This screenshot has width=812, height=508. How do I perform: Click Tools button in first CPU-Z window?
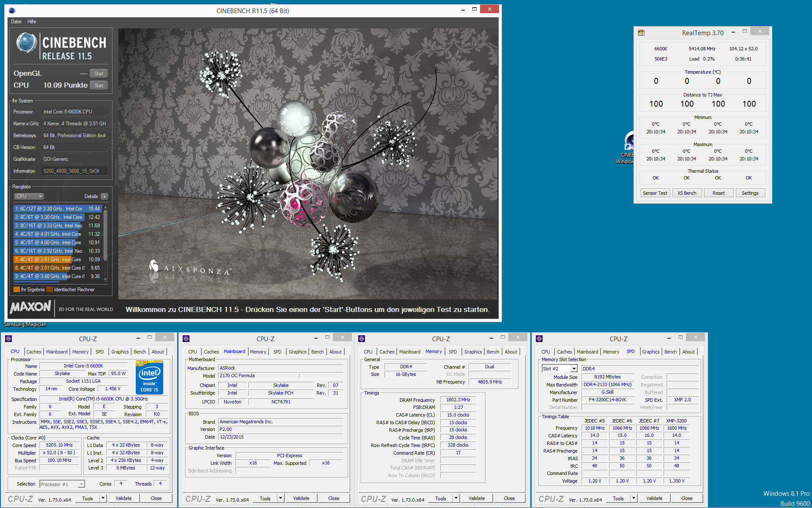88,498
